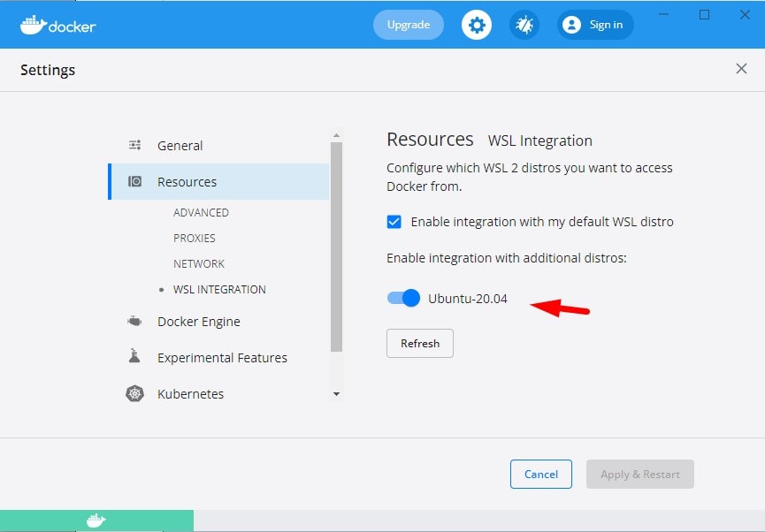Click the Apply & Restart button
Image resolution: width=765 pixels, height=532 pixels.
pyautogui.click(x=640, y=474)
